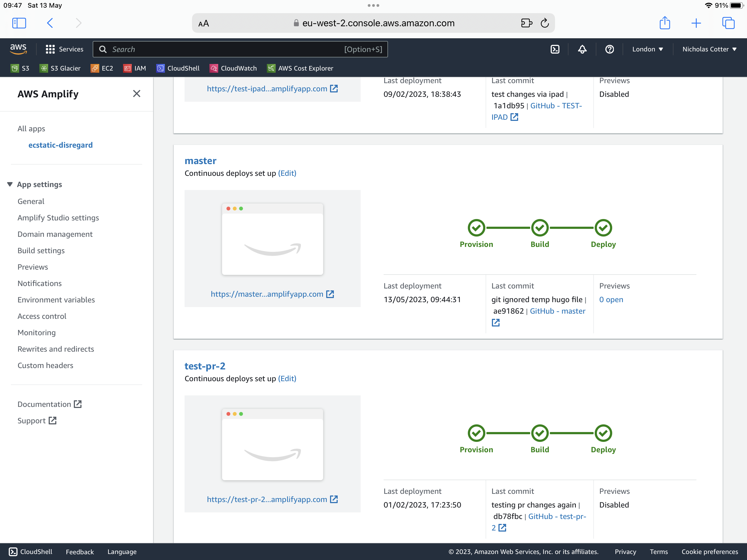Open the notifications bell icon
The height and width of the screenshot is (560, 747).
tap(582, 49)
